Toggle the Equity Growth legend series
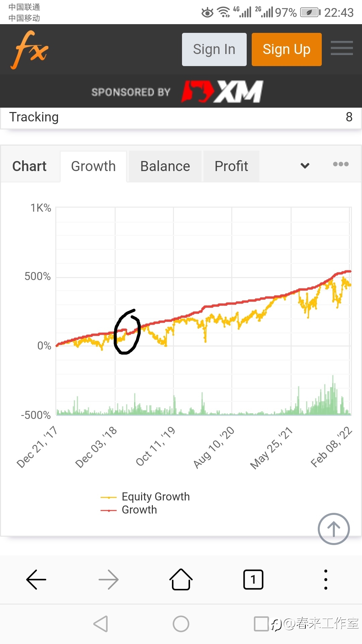This screenshot has height=644, width=362. coord(145,497)
